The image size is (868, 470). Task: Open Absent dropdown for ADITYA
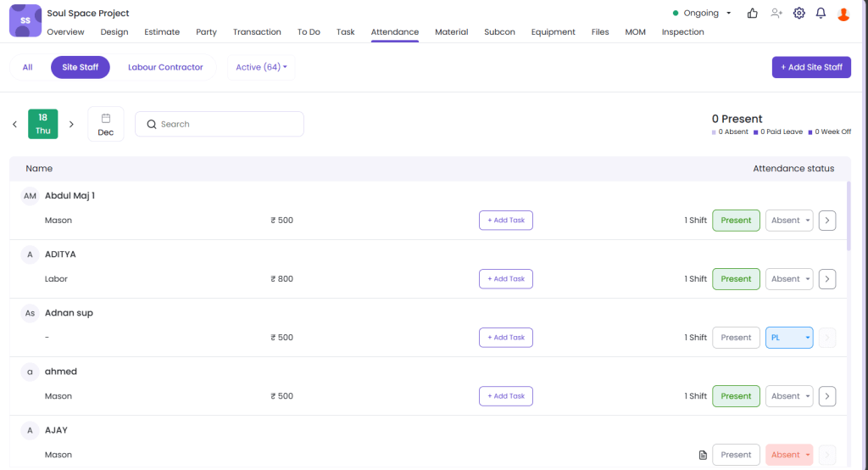coord(789,279)
